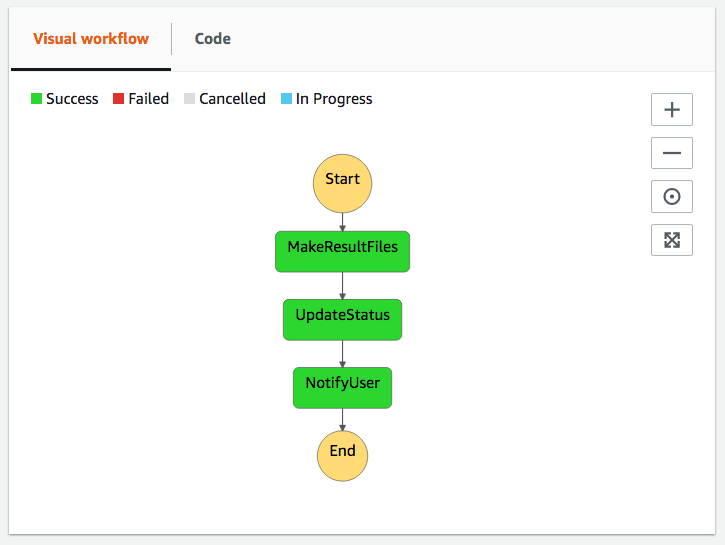
Task: Click the green Success legend swatch
Action: [37, 98]
